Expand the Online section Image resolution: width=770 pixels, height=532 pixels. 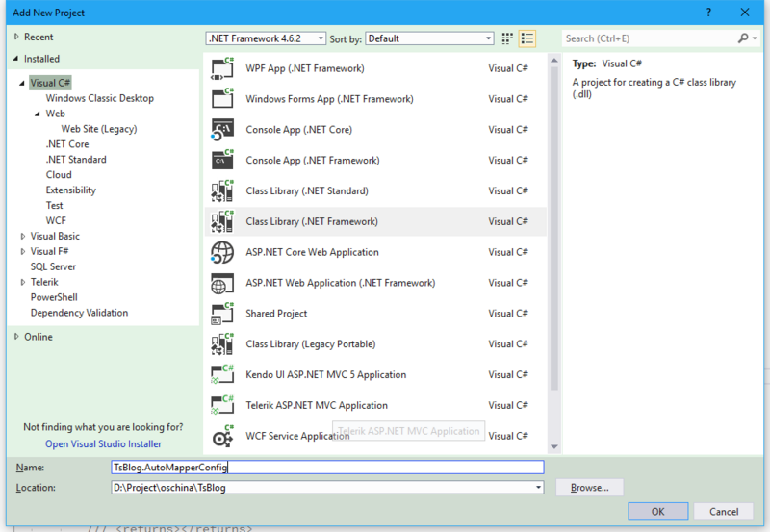16,337
